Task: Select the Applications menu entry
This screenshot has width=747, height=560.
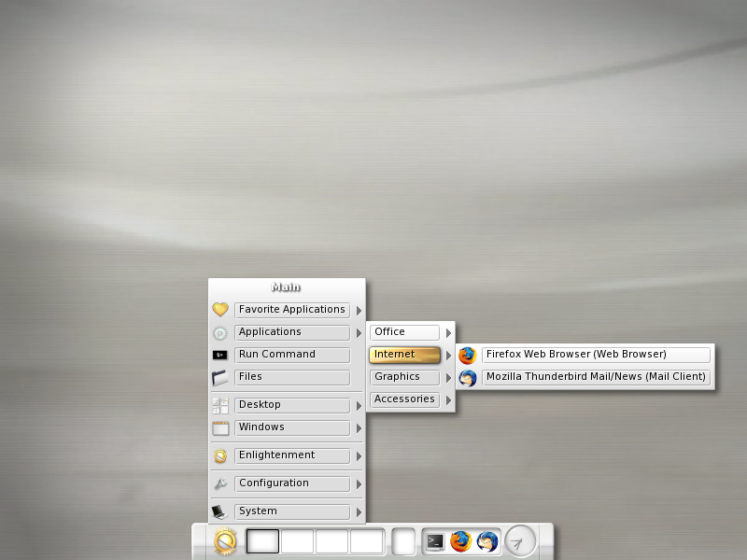Action: 292,332
